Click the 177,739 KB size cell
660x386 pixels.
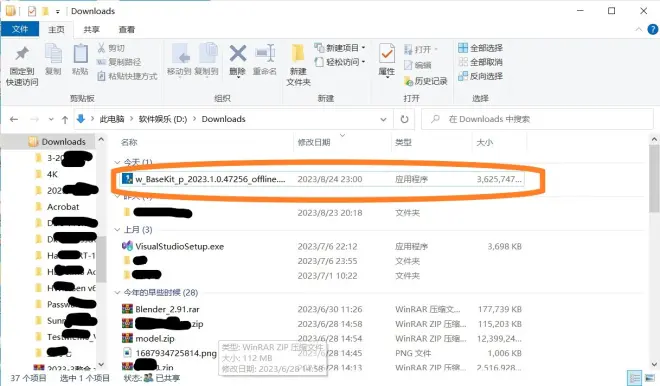tap(500, 309)
